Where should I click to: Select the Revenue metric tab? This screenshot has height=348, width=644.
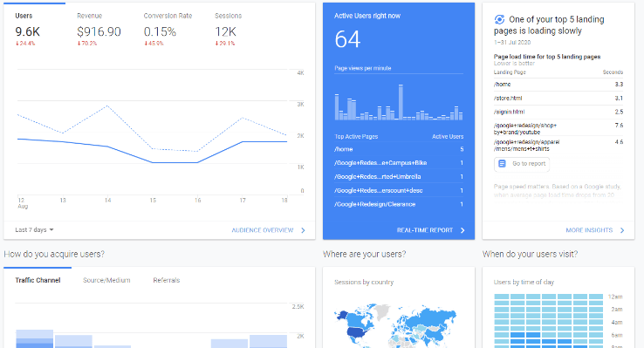tap(99, 30)
